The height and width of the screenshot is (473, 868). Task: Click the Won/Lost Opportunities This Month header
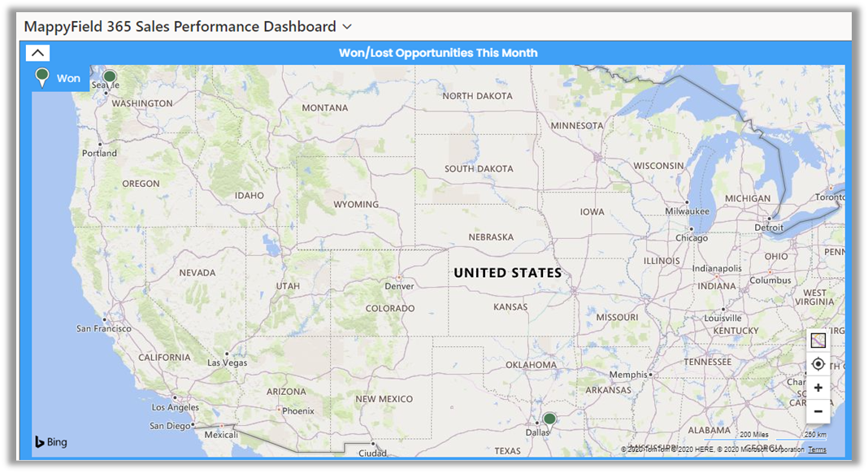pyautogui.click(x=438, y=53)
